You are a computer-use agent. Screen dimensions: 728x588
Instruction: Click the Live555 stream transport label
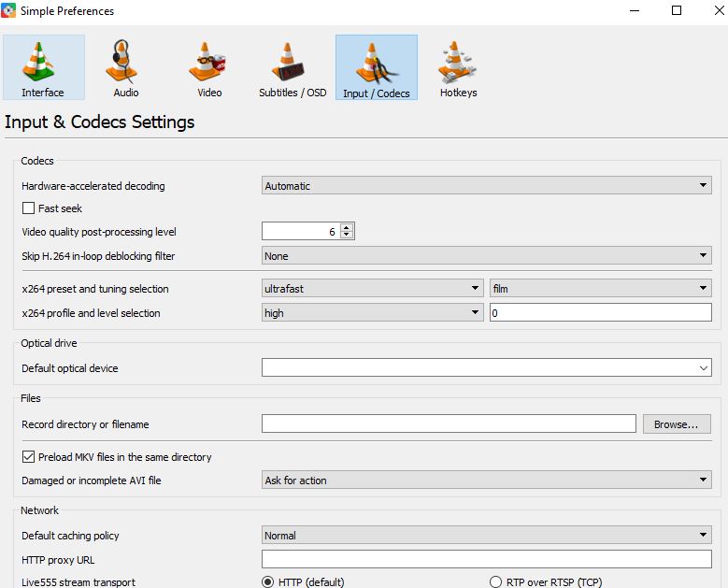(79, 582)
